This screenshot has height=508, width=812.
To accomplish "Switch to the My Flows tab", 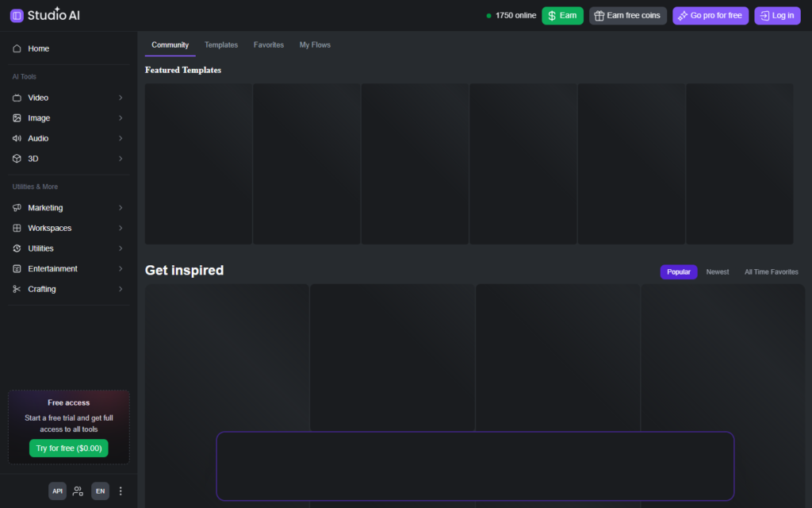I will click(x=315, y=45).
